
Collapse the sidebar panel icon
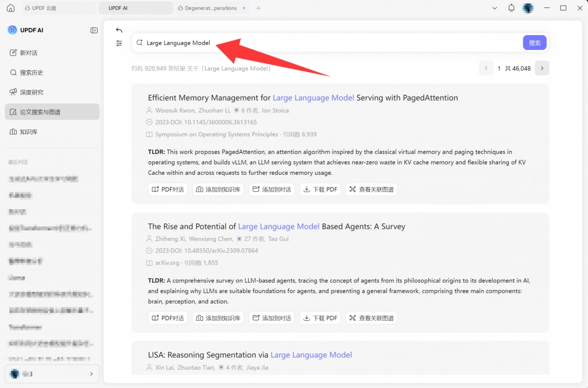click(94, 30)
